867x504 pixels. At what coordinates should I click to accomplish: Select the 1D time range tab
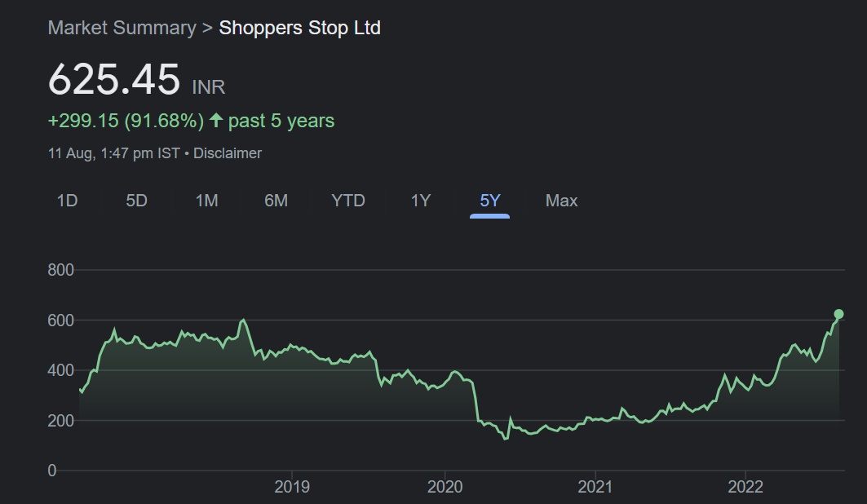tap(67, 201)
